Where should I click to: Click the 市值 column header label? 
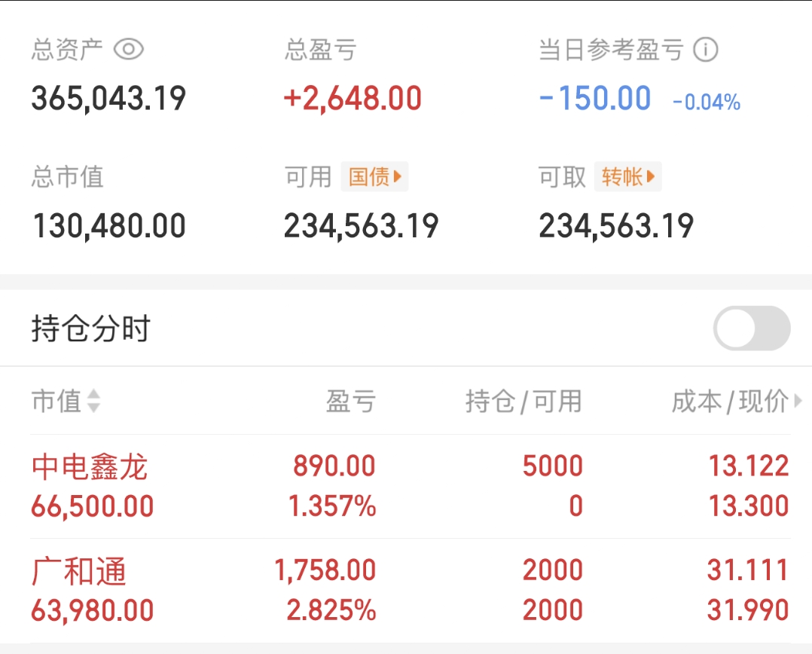[x=56, y=402]
